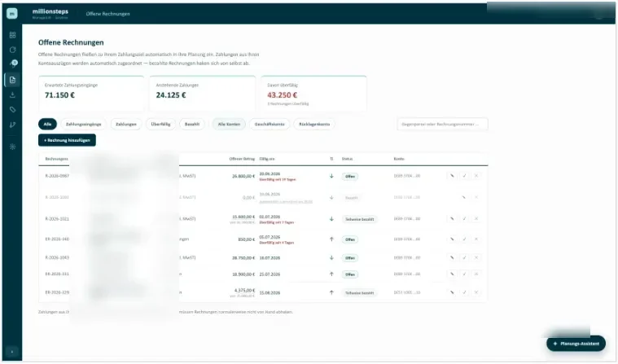This screenshot has width=618, height=364.
Task: Filter by Rücklagenkonto
Action: click(314, 125)
